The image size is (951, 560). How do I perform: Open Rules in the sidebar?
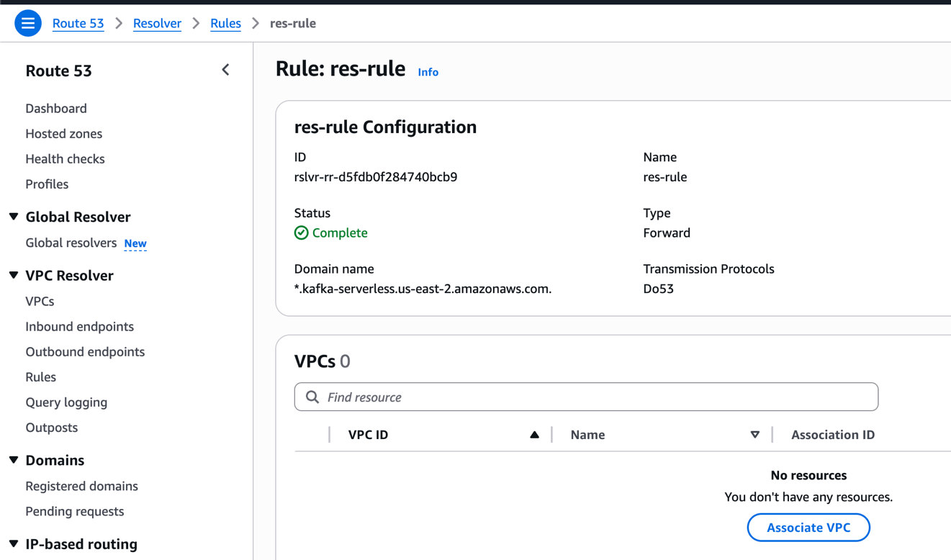pos(40,377)
